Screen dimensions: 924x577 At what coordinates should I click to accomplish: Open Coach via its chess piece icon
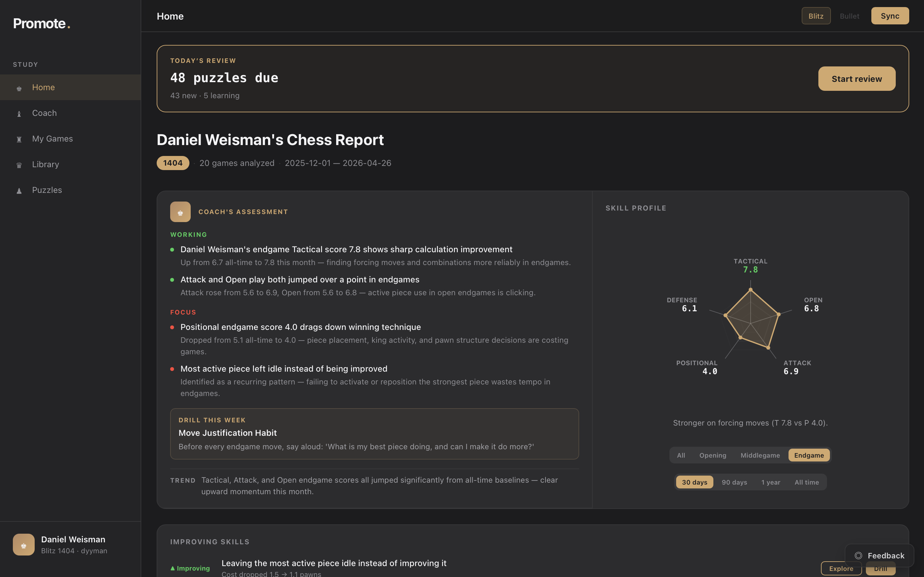click(19, 113)
